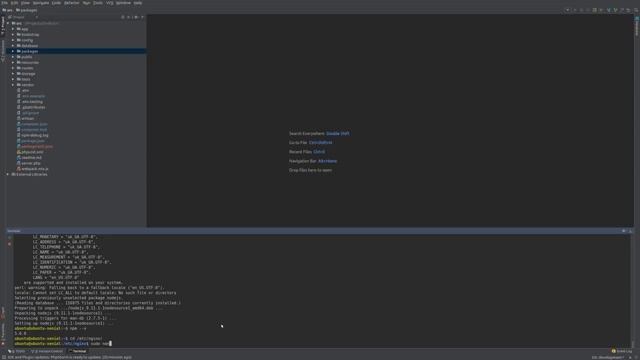
Task: Open the VCS menu
Action: click(110, 3)
